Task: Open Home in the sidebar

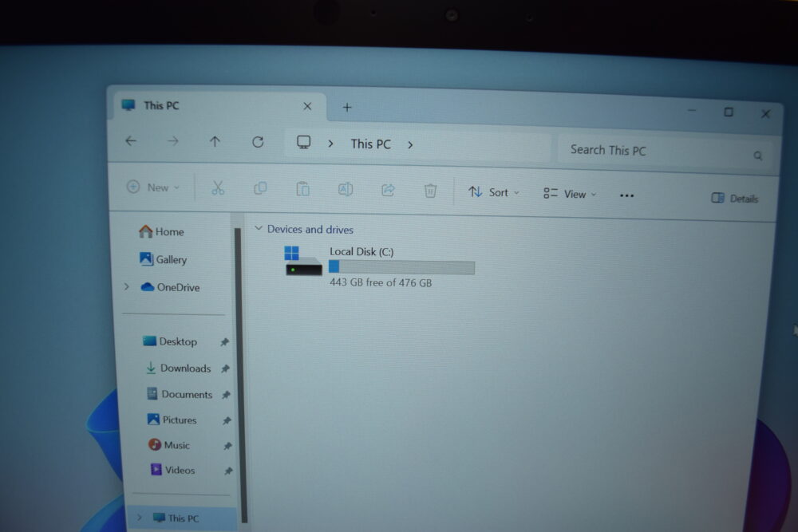Action: tap(161, 232)
